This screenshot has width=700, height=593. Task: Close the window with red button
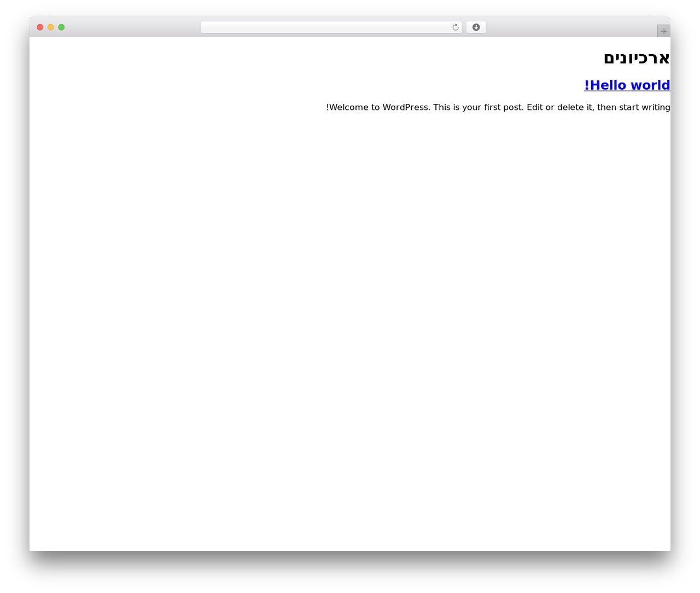pyautogui.click(x=40, y=27)
